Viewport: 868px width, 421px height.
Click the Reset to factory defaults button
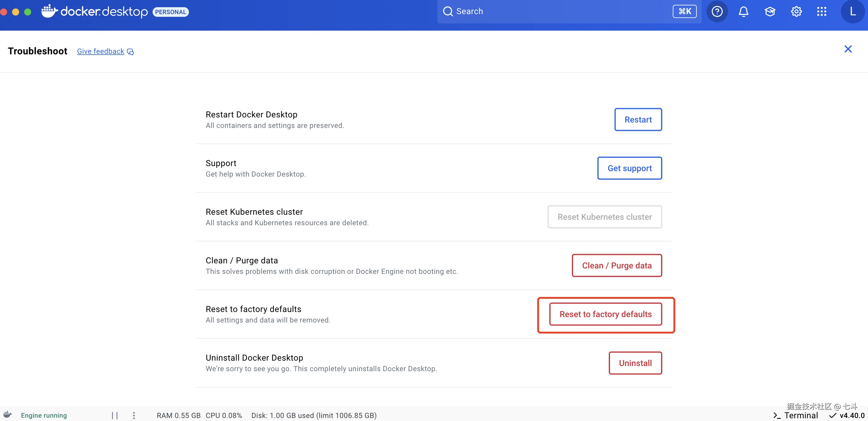605,314
